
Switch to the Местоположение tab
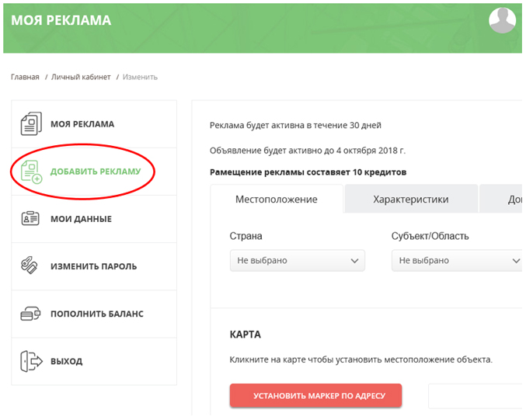(276, 200)
